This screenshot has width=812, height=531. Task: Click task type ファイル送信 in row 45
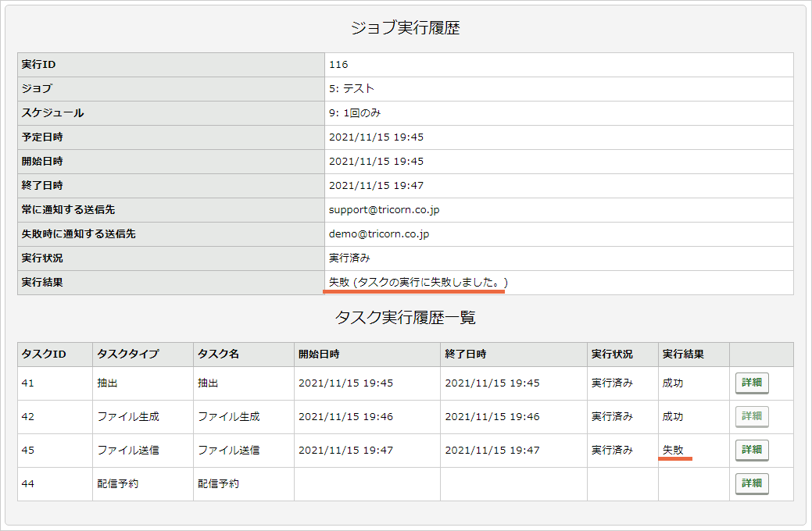(128, 451)
